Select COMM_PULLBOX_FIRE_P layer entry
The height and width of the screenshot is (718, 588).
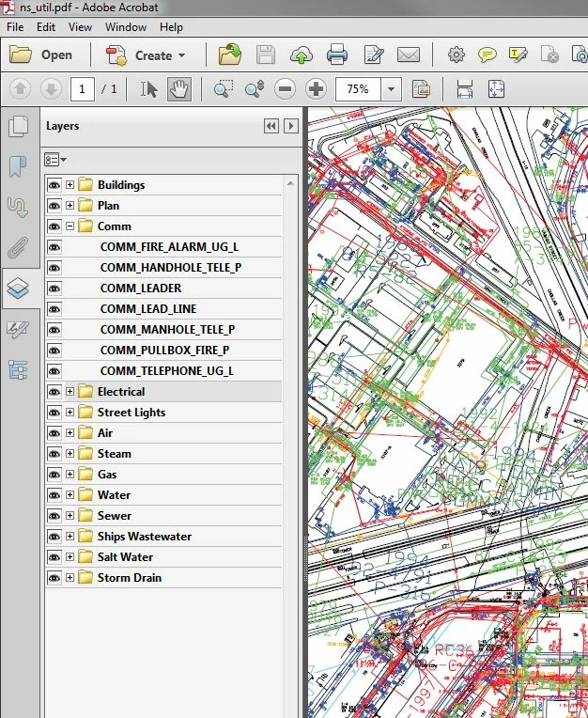tap(164, 351)
